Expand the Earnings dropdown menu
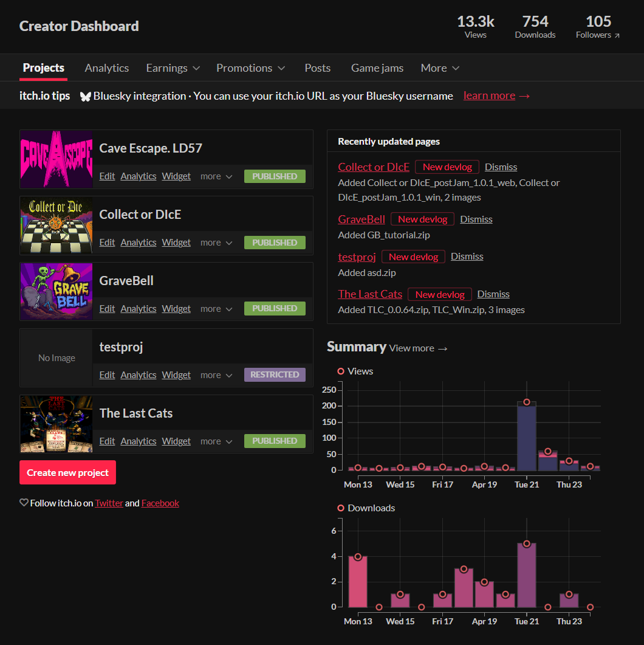Viewport: 644px width, 645px height. (173, 68)
